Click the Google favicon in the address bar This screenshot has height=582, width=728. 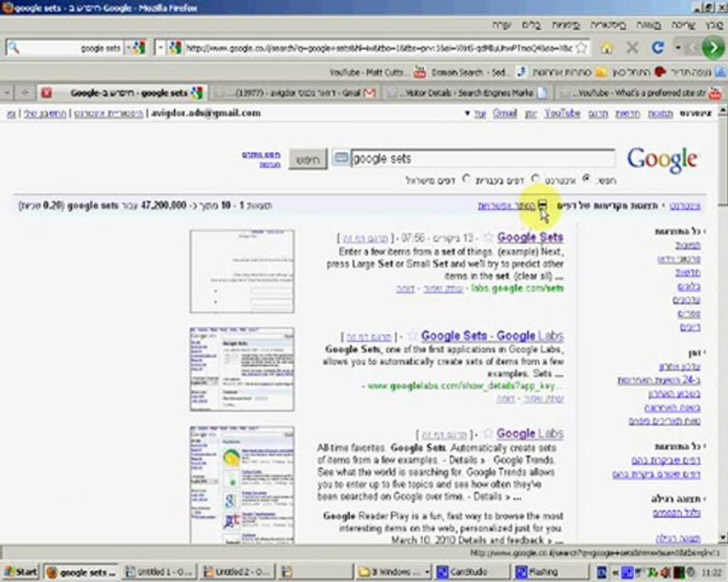point(175,48)
